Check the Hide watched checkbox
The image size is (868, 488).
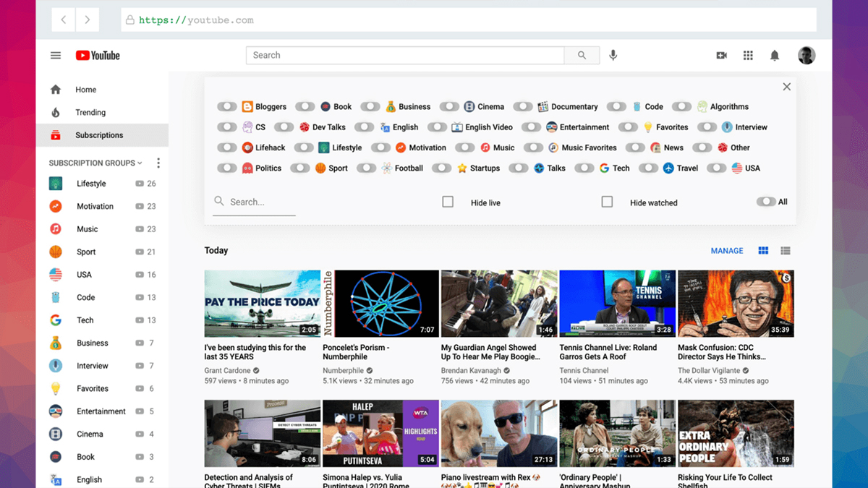[x=607, y=202]
